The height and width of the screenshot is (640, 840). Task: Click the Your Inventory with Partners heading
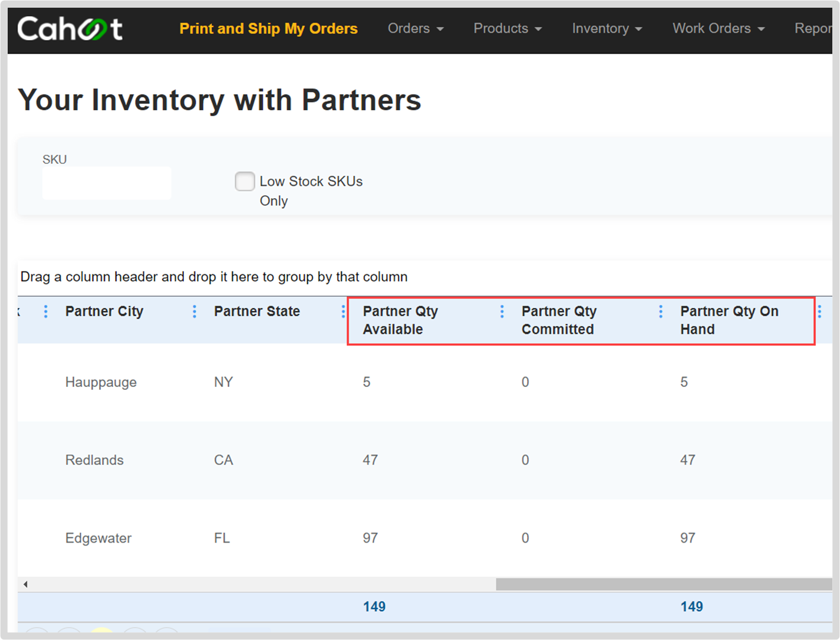pyautogui.click(x=219, y=100)
